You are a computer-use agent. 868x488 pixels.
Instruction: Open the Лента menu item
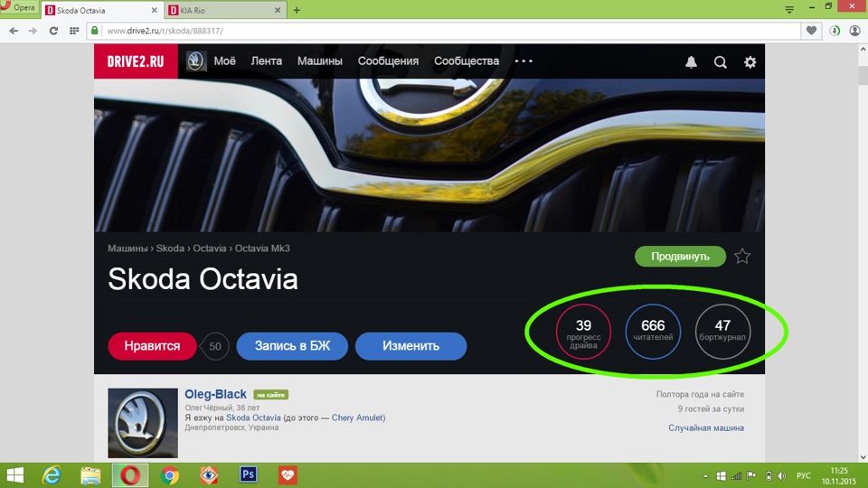coord(266,61)
